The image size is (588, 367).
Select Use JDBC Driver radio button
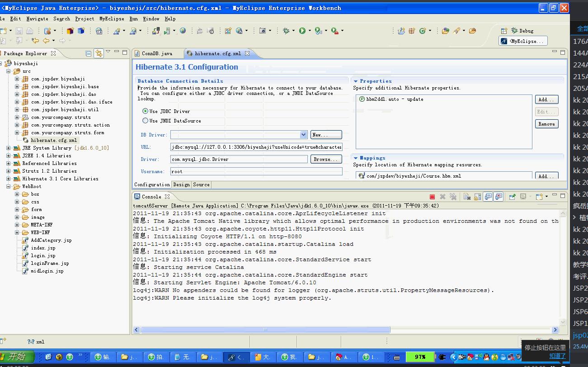[145, 111]
